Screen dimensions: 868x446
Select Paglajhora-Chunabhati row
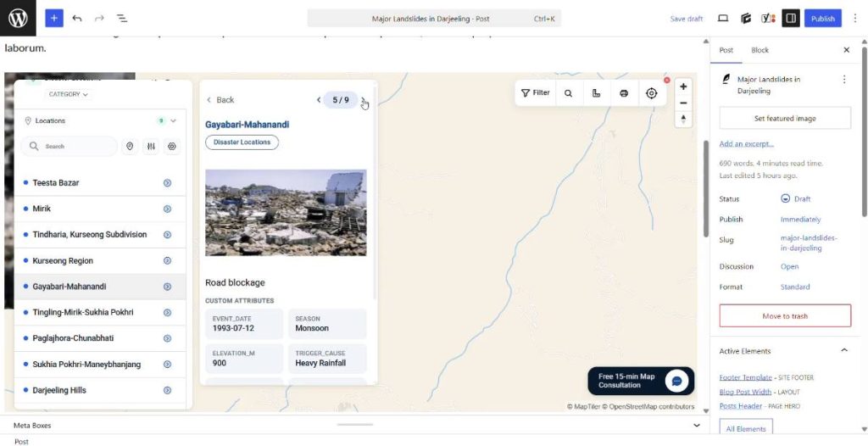coord(100,338)
